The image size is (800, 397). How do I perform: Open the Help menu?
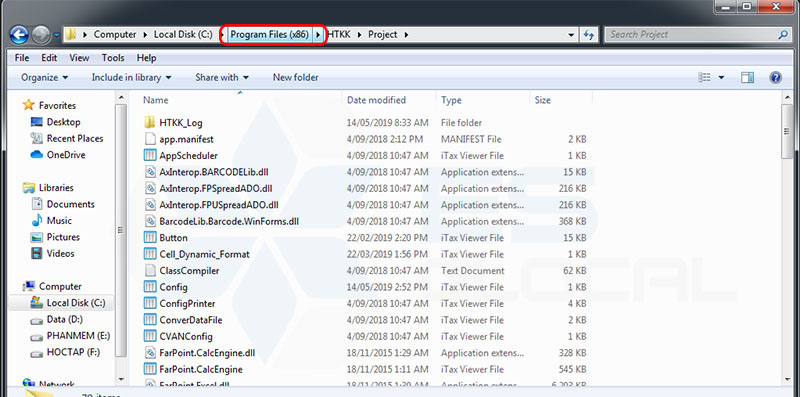[146, 58]
